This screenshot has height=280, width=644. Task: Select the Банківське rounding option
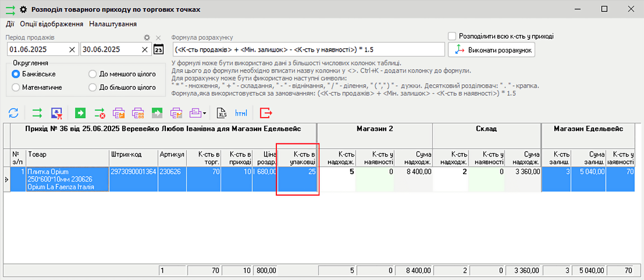[16, 74]
